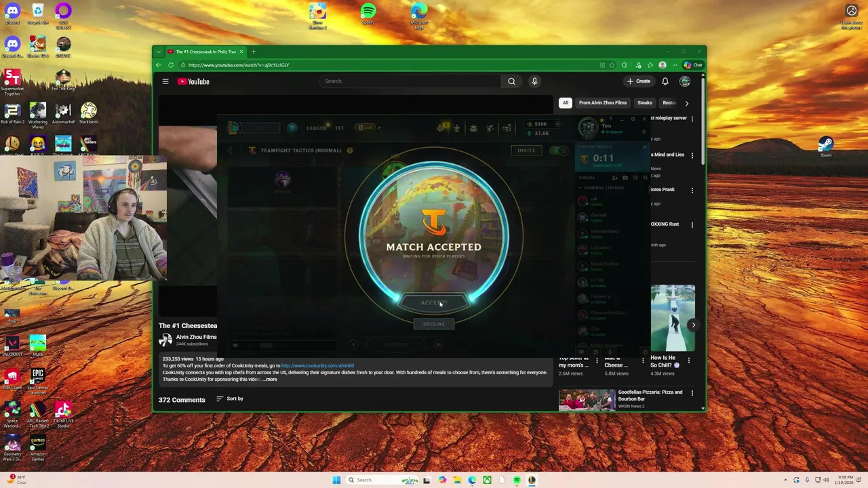The image size is (868, 488).
Task: Open Xbox app from taskbar
Action: click(x=487, y=480)
